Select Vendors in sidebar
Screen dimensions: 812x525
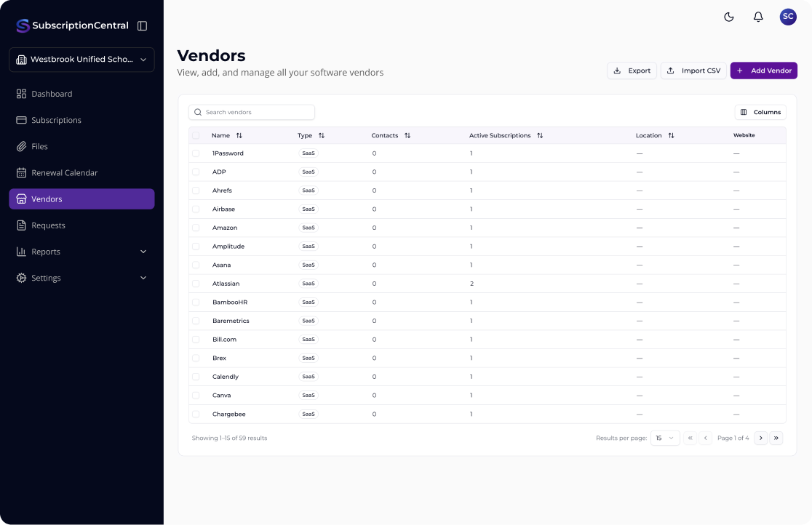tap(81, 199)
